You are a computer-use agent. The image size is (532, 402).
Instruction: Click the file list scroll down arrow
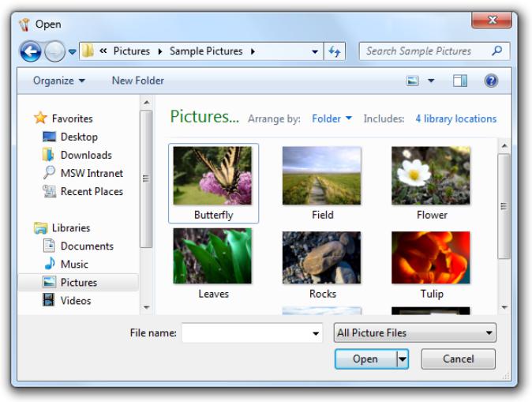click(504, 307)
